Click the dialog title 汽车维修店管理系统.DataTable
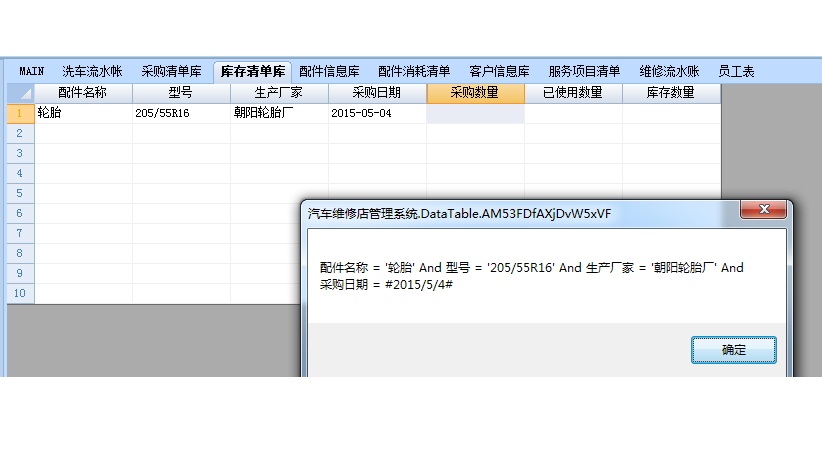Viewport: 822px width, 460px height. coord(459,213)
